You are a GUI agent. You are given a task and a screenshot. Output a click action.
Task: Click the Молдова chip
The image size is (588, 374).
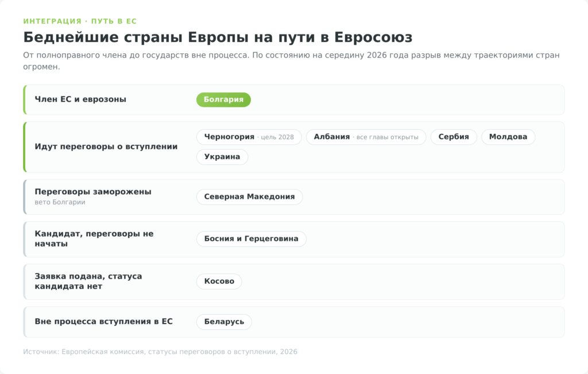pos(508,137)
